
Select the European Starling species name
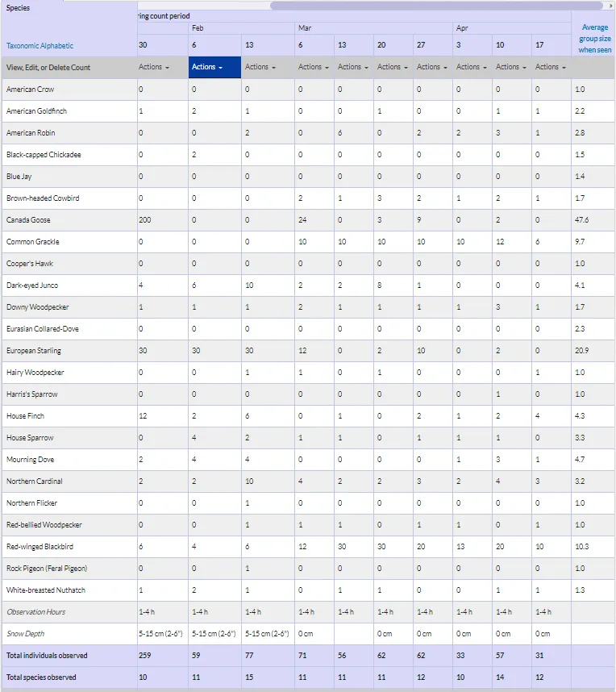(x=34, y=351)
